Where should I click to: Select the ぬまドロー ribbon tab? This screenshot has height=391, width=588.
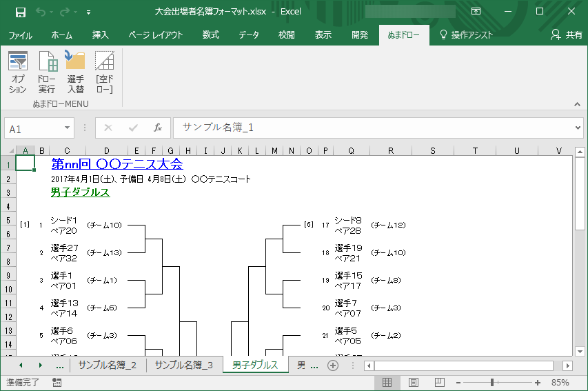click(x=403, y=35)
